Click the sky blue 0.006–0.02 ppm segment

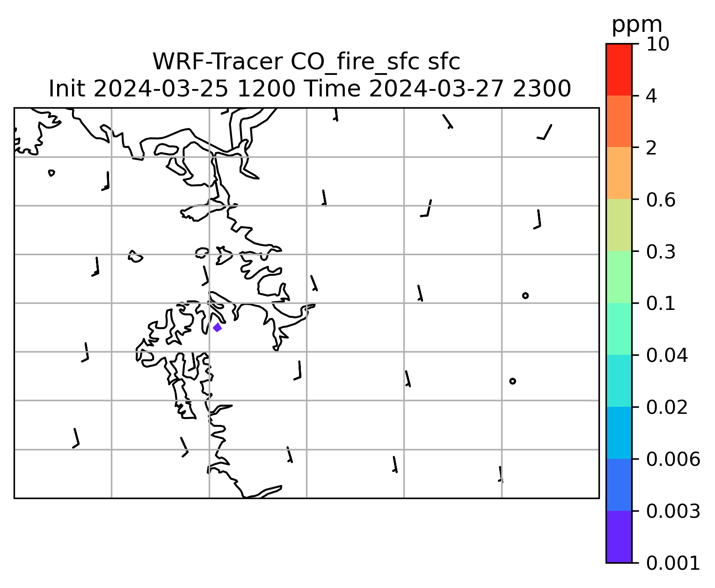(x=619, y=433)
